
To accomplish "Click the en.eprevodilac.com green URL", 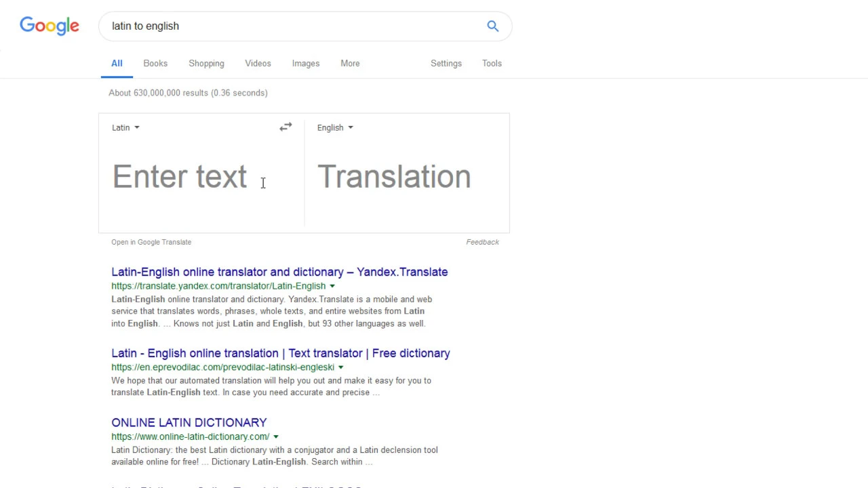I will tap(223, 367).
